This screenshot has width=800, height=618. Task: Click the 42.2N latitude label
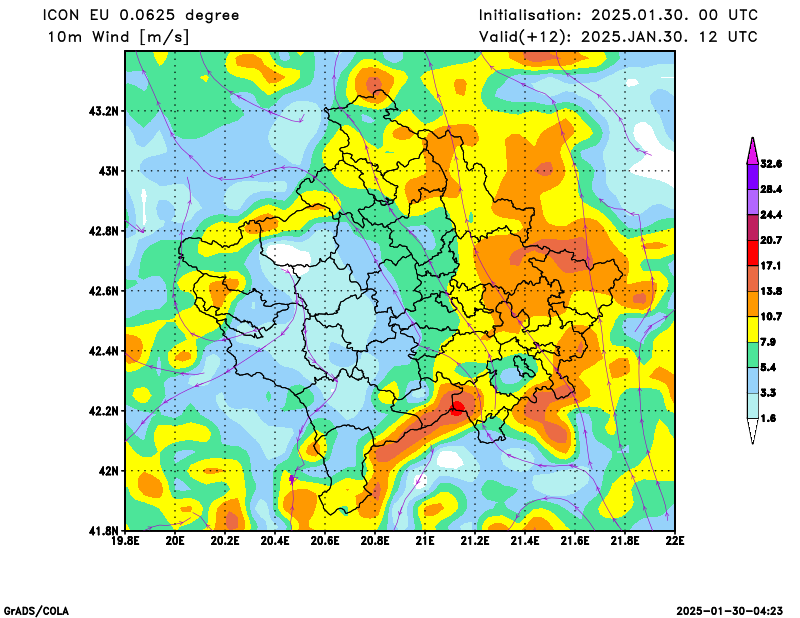tap(104, 411)
